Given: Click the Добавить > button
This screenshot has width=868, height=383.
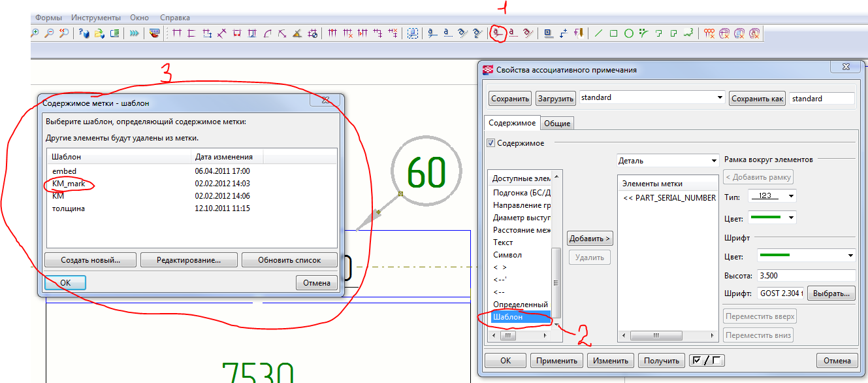Looking at the screenshot, I should point(589,239).
